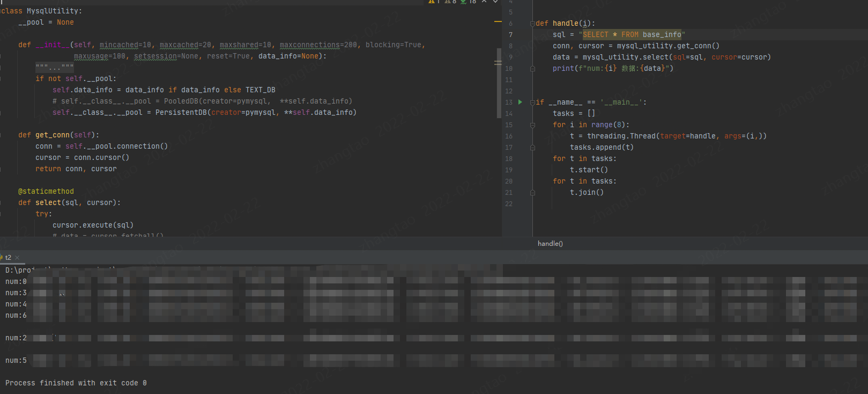This screenshot has height=394, width=868.
Task: Click 'PersistentDB' in the pool assignment
Action: [x=181, y=113]
